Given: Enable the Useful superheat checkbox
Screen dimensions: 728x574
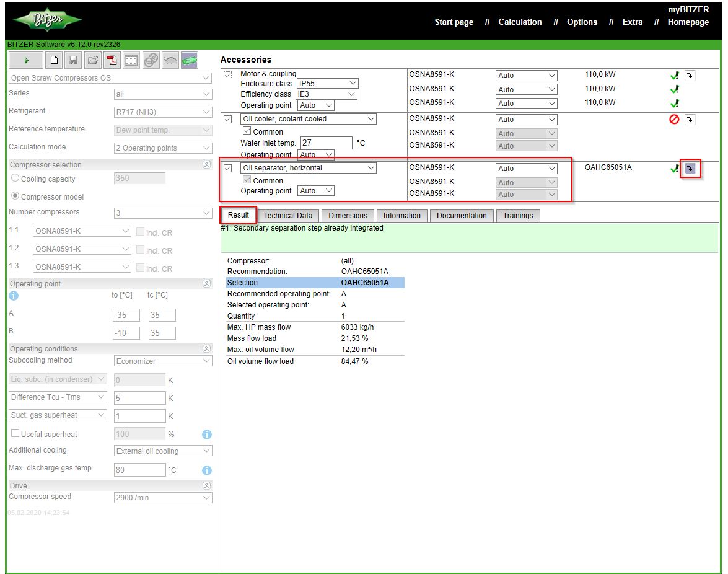Looking at the screenshot, I should (x=15, y=434).
